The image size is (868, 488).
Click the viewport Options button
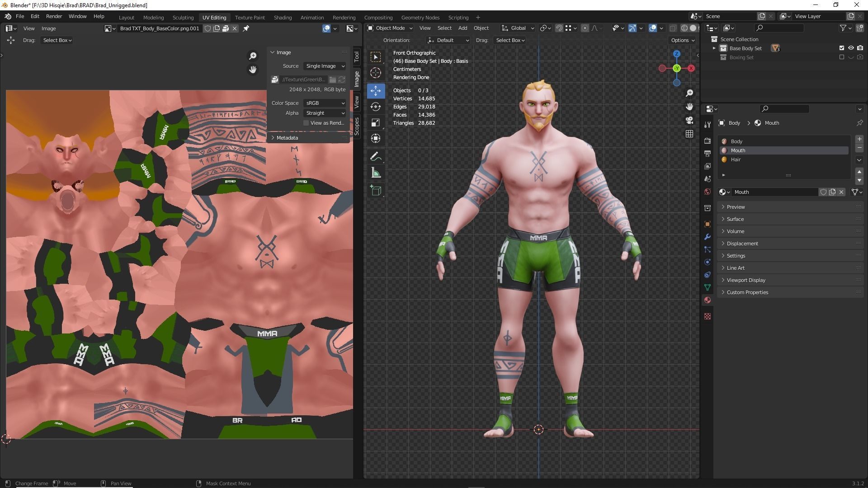pos(682,40)
